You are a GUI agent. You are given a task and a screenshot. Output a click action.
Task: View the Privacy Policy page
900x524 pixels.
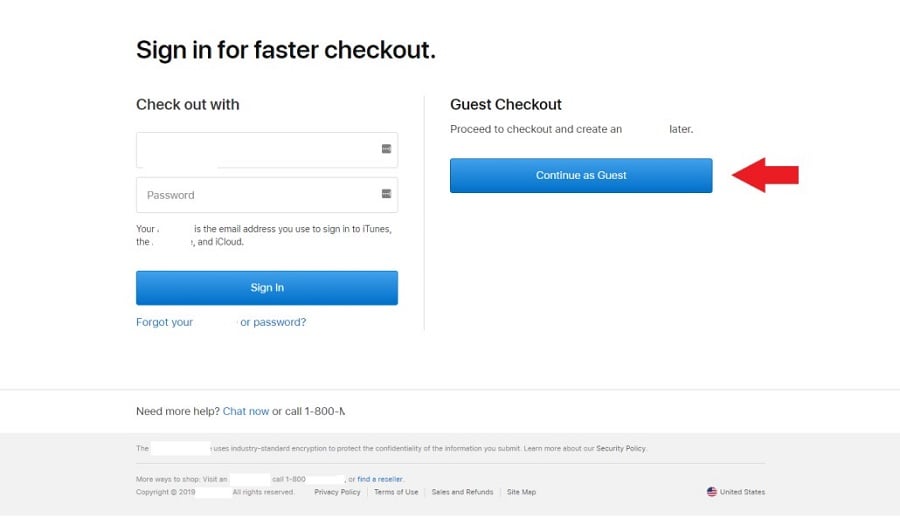point(337,492)
